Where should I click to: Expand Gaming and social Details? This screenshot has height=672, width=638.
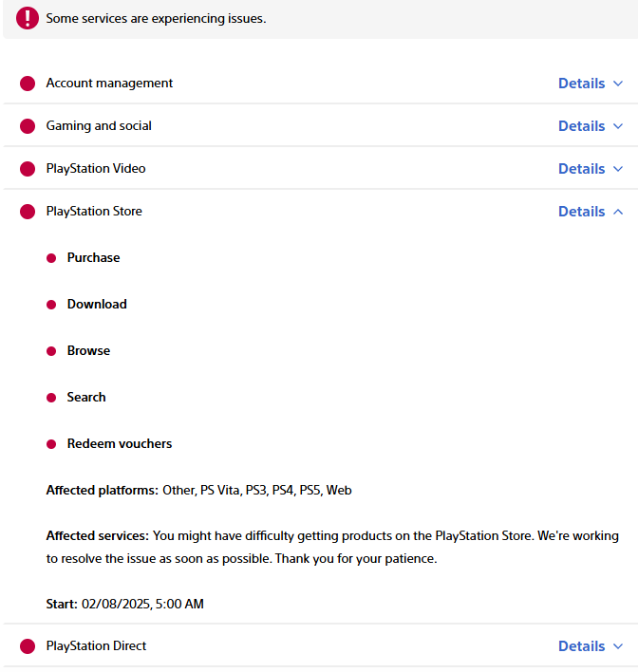coord(591,126)
